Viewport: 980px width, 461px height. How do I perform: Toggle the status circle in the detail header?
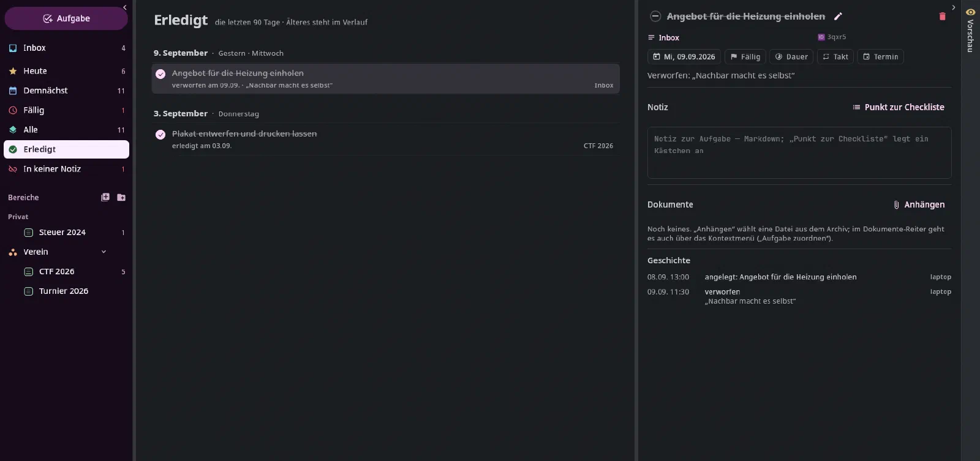coord(655,17)
